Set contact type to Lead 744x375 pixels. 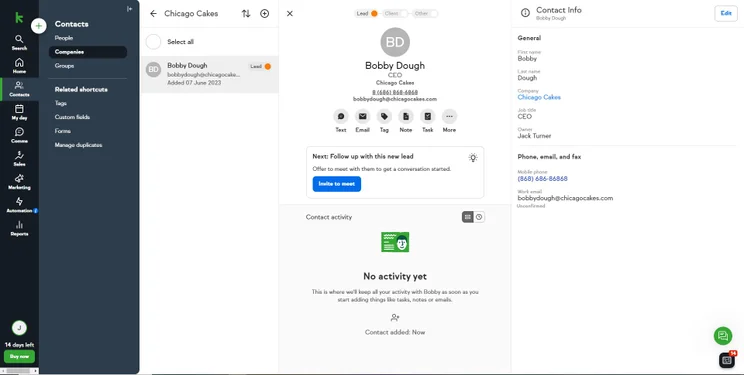tap(366, 13)
